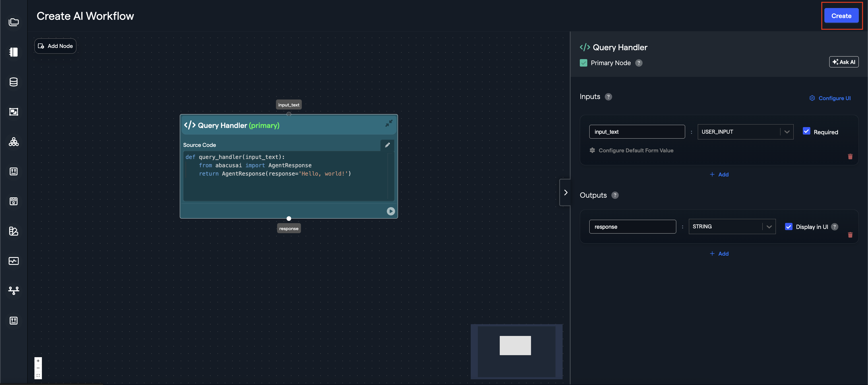The width and height of the screenshot is (868, 385).
Task: Run the Query Handler node play button
Action: click(391, 211)
